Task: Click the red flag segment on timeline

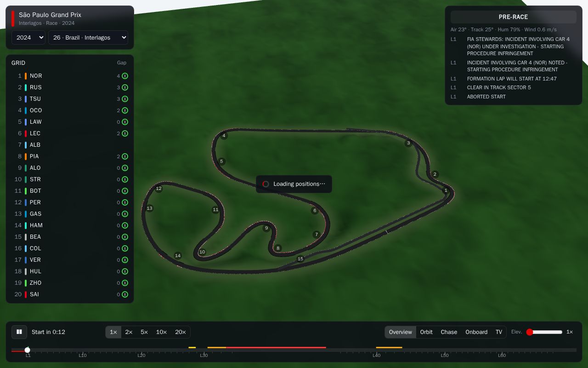Action: pyautogui.click(x=276, y=348)
